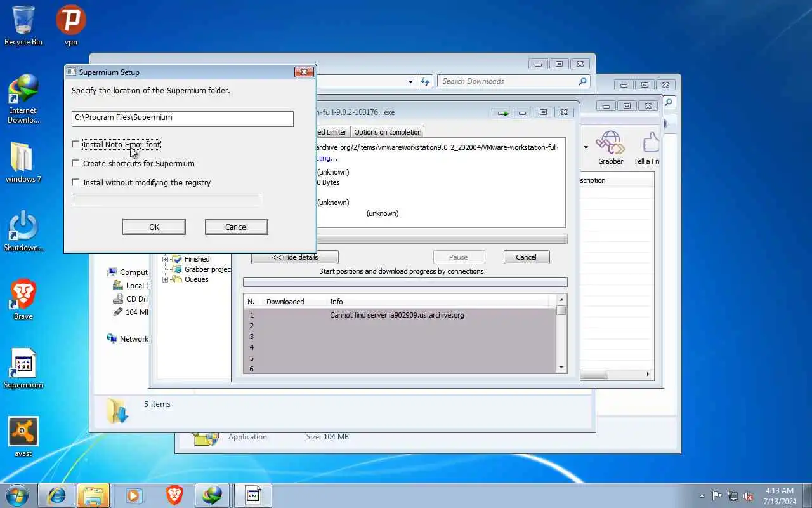Viewport: 812px width, 508px height.
Task: Select the windows 7 folder icon
Action: click(x=23, y=162)
